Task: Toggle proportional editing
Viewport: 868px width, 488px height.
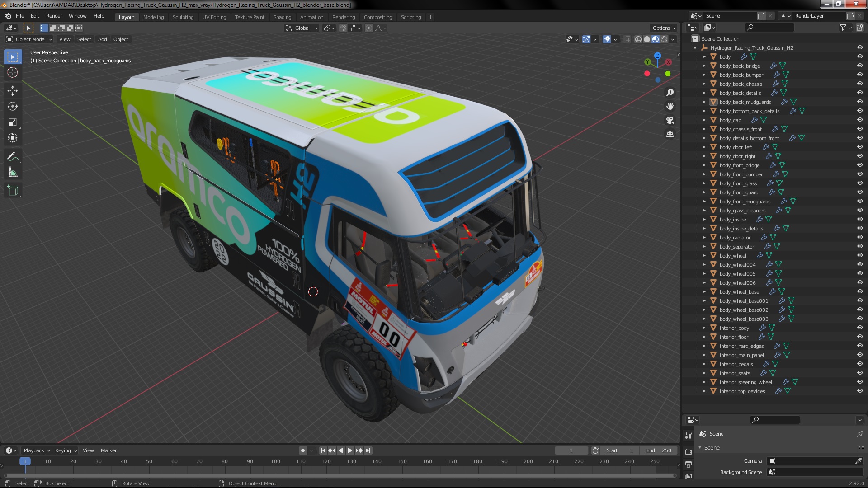Action: tap(369, 28)
